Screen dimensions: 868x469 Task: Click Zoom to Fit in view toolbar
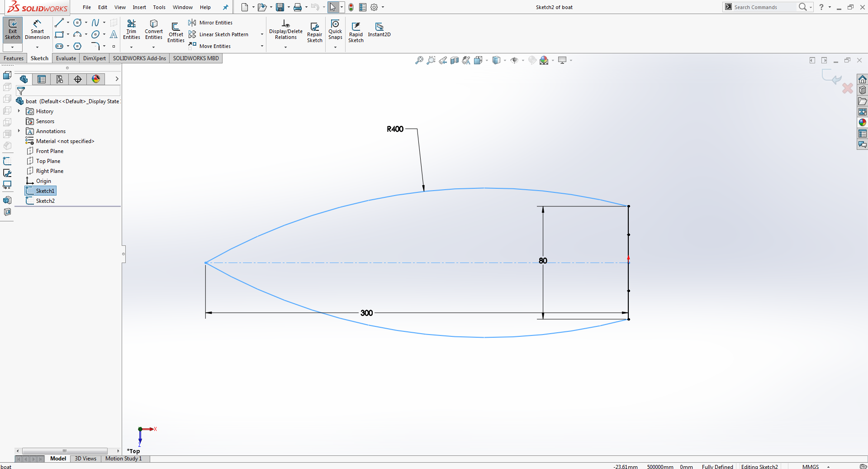click(419, 60)
